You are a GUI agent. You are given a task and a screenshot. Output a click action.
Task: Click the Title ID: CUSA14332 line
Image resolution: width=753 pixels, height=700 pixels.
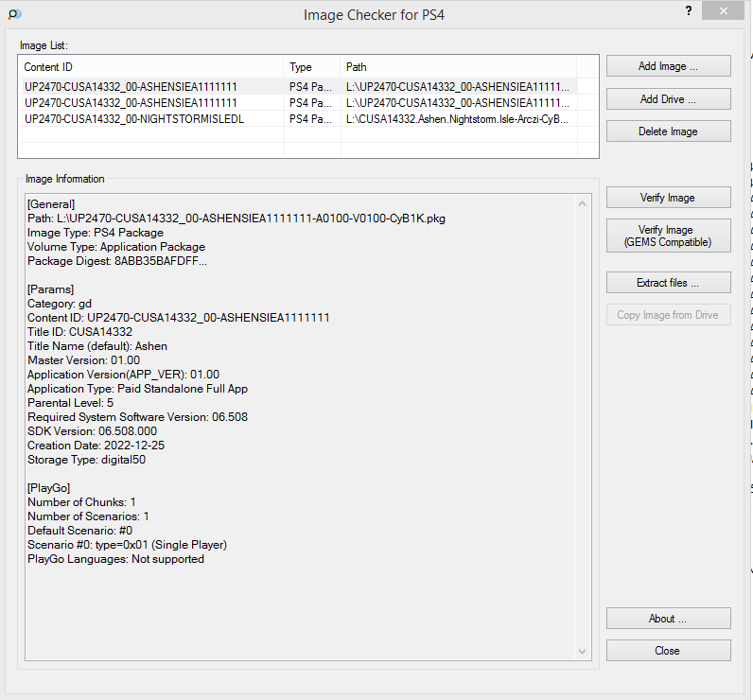[x=79, y=332]
